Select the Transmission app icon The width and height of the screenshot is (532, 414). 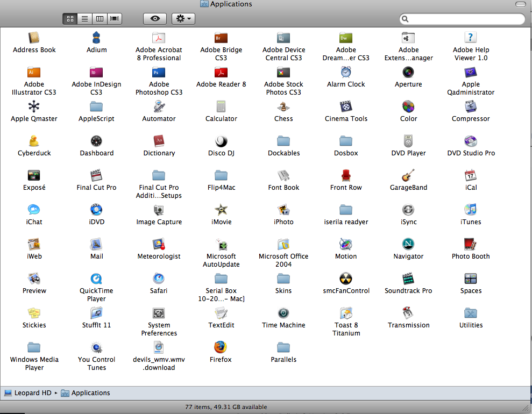[408, 313]
